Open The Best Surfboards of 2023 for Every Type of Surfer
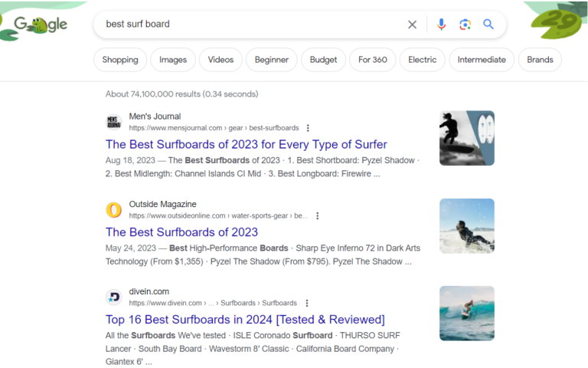 point(247,145)
